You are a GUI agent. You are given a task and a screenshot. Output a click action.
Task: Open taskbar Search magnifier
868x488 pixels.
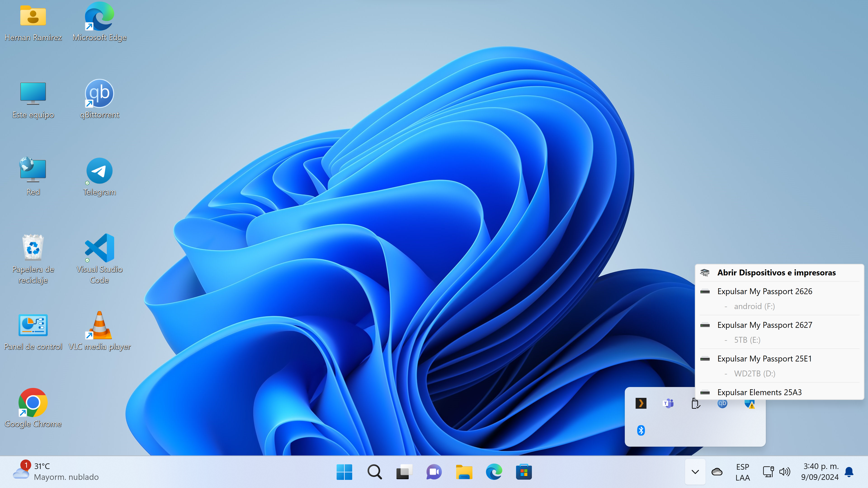point(374,472)
